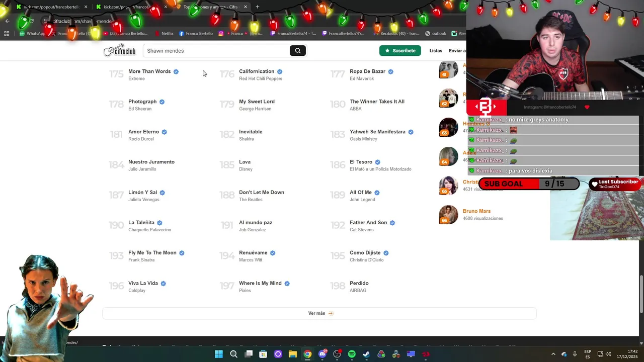644x362 pixels.
Task: Click artist thumbnail ranked 65
Action: 448,185
